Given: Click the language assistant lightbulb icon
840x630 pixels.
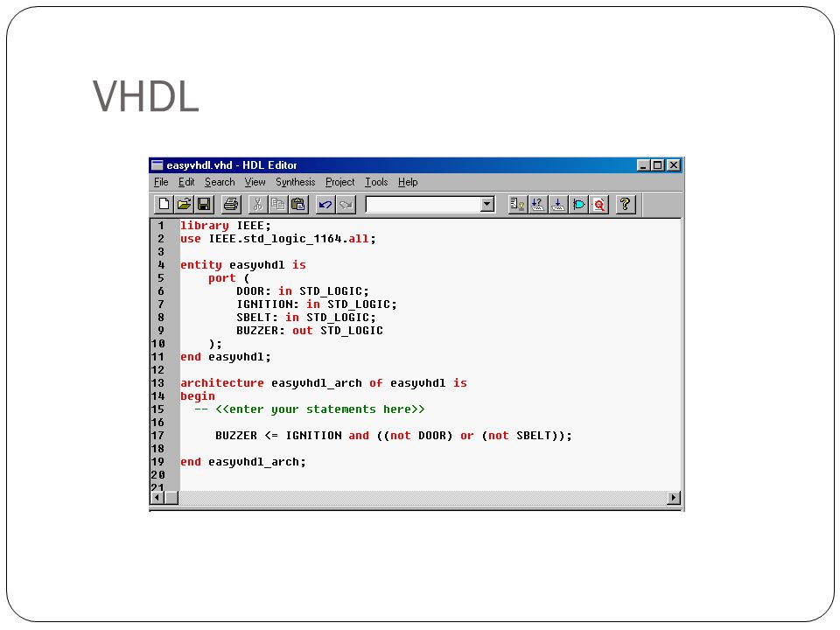Looking at the screenshot, I should [517, 204].
